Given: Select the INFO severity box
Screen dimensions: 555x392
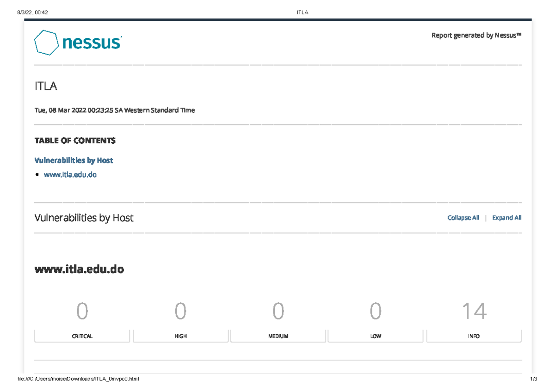Looking at the screenshot, I should coord(474,336).
